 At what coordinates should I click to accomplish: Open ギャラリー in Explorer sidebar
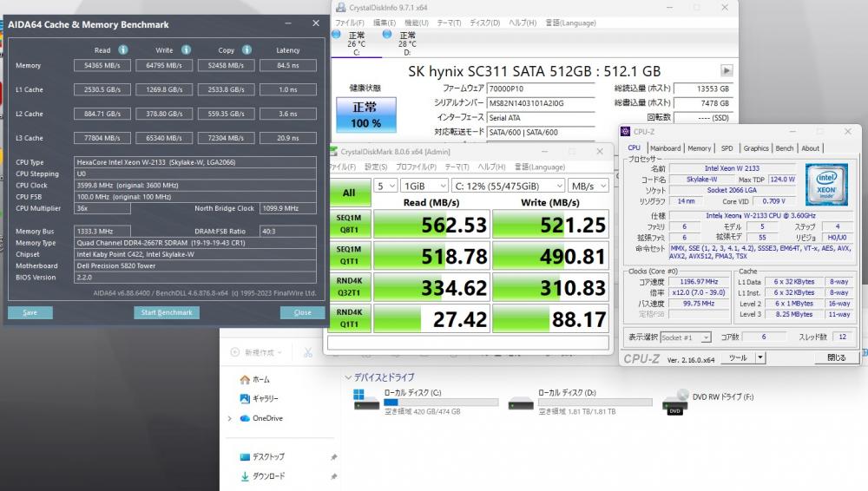[259, 398]
